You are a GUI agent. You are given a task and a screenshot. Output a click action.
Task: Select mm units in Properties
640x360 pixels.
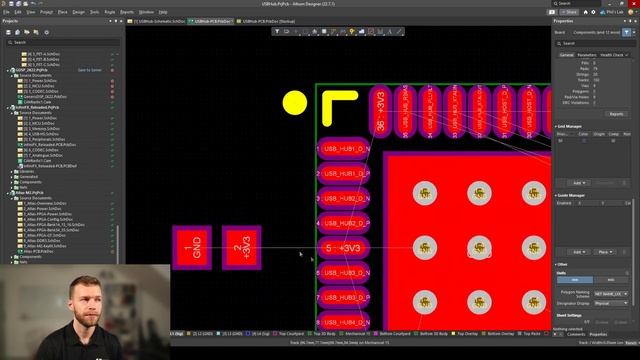[x=575, y=280]
